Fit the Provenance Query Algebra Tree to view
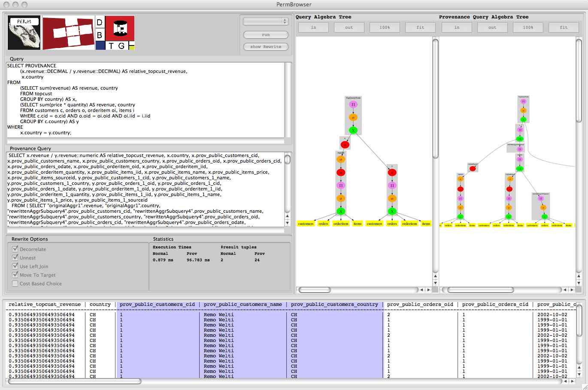588x390 pixels. [564, 27]
